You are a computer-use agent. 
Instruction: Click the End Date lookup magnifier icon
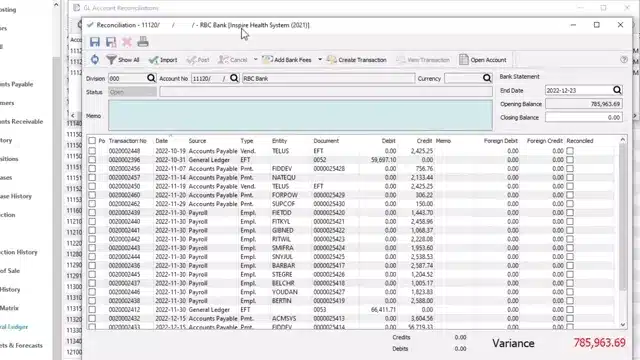617,90
